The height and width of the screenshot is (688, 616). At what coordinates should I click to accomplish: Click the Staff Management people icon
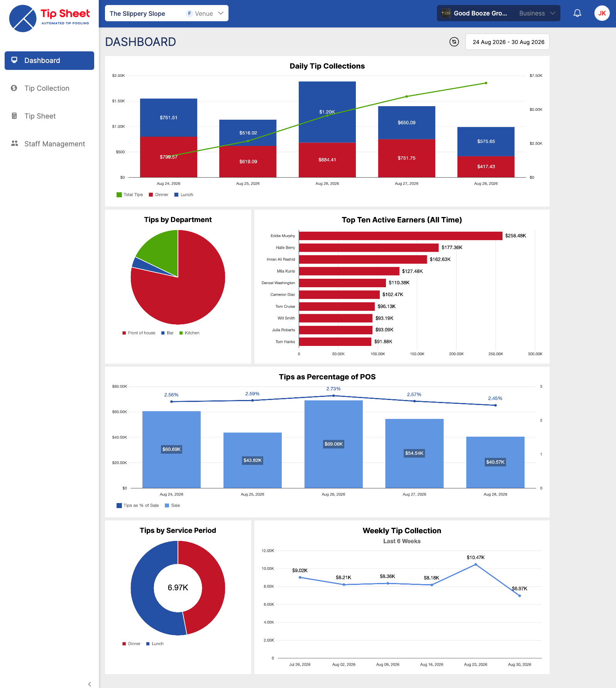click(15, 144)
